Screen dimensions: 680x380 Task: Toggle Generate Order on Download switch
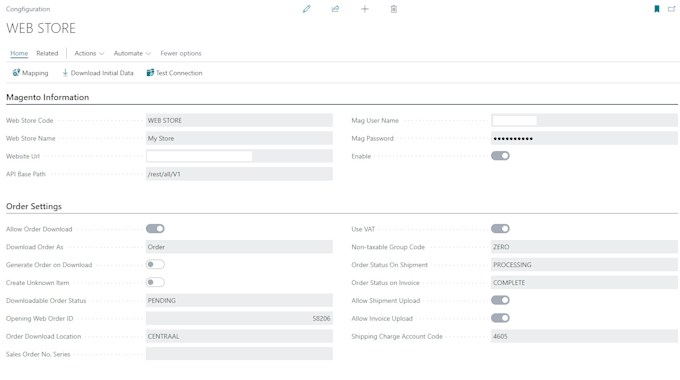click(x=155, y=264)
